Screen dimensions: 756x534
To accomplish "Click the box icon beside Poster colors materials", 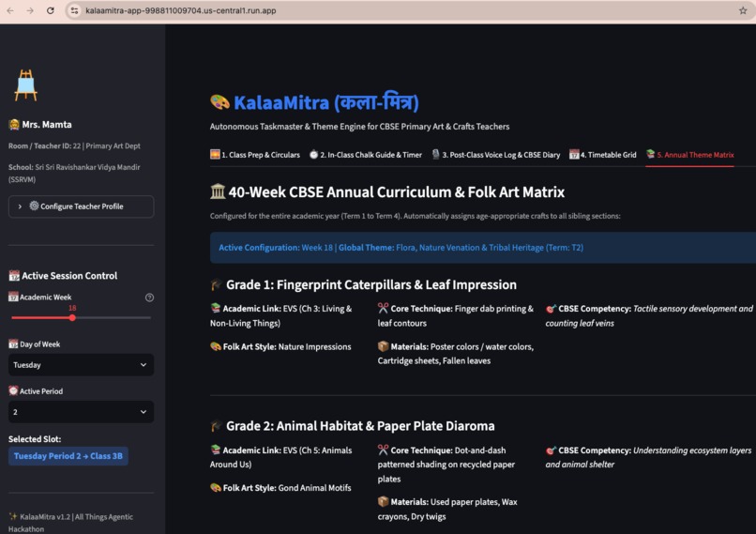I will coord(383,346).
